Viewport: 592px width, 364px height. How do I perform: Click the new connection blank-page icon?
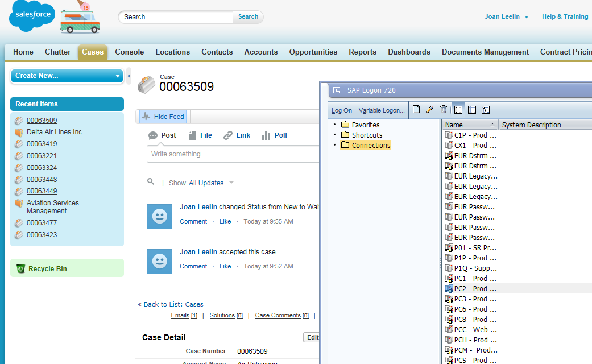(416, 110)
